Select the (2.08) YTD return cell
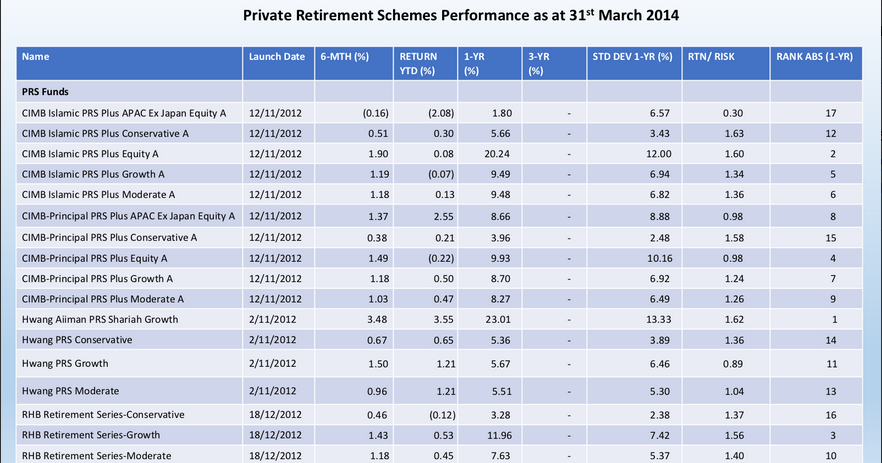 441,113
